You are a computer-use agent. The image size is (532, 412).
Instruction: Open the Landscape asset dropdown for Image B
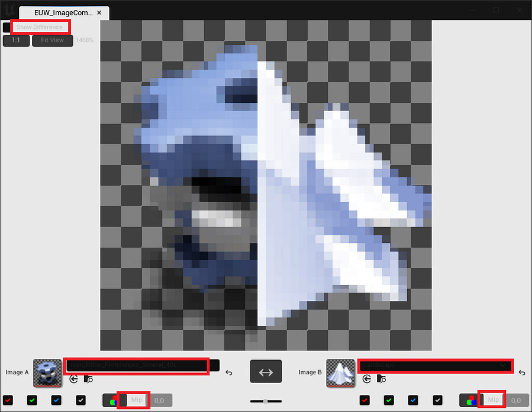click(436, 366)
